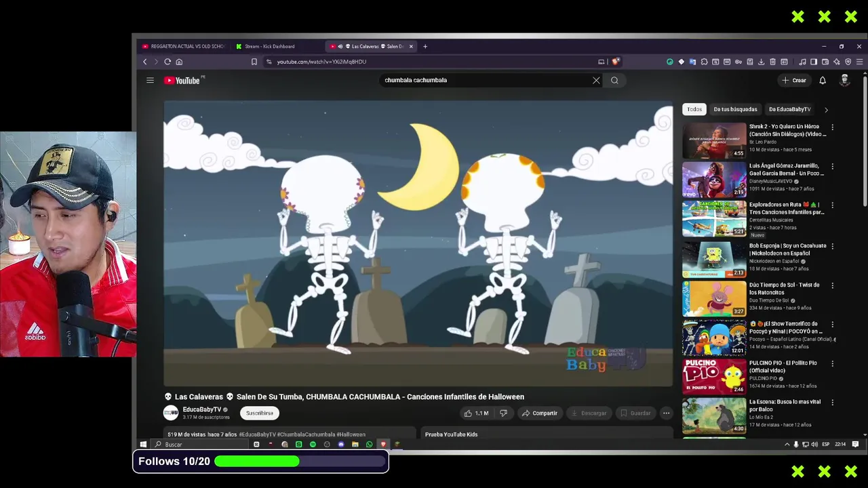Open Shrek 2 video thumbnail

point(714,140)
